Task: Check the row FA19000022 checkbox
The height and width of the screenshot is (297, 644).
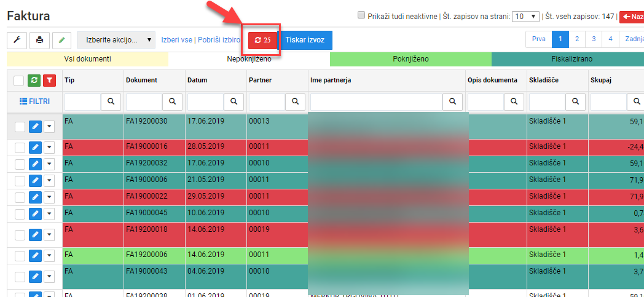Action: point(20,197)
